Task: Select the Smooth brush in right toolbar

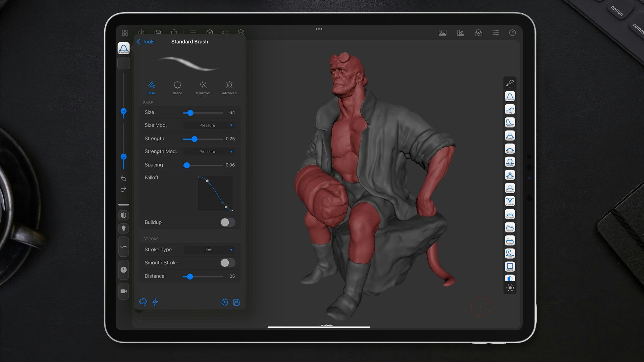Action: point(510,188)
